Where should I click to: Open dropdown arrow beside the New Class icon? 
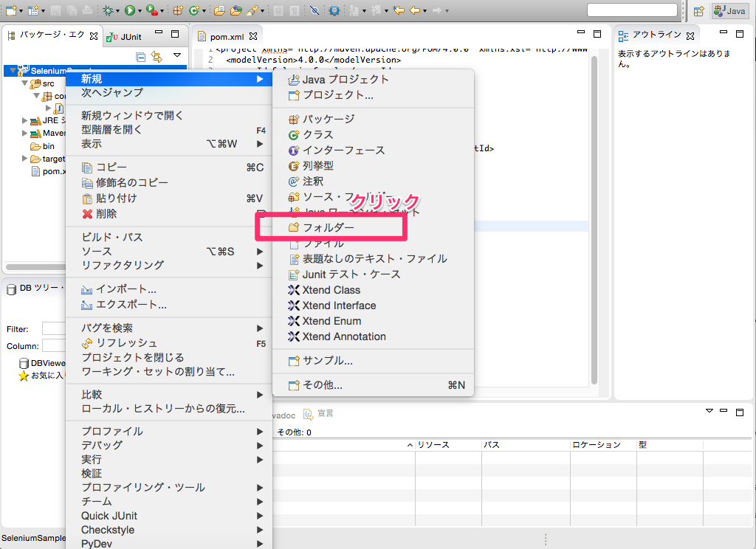pyautogui.click(x=204, y=10)
